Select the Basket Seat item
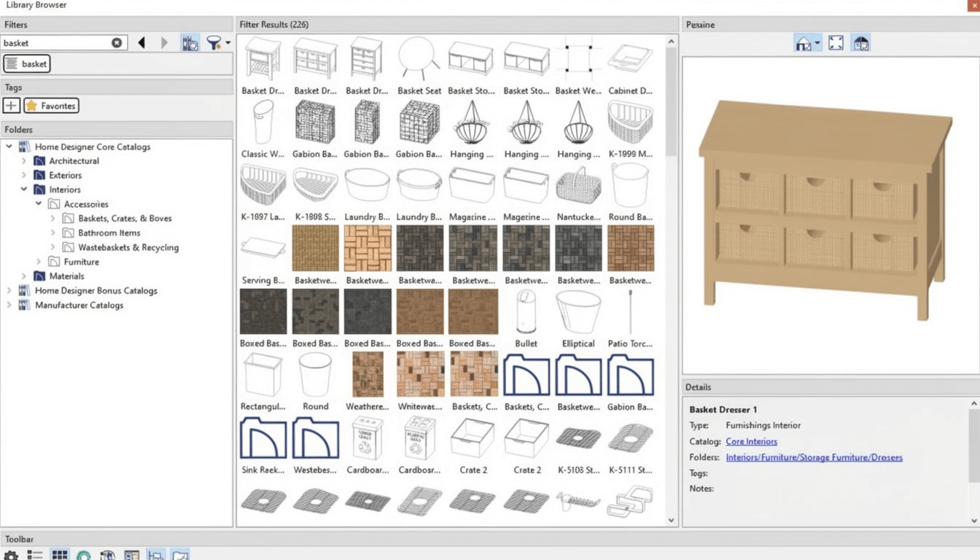Viewport: 980px width, 560px height. (420, 66)
